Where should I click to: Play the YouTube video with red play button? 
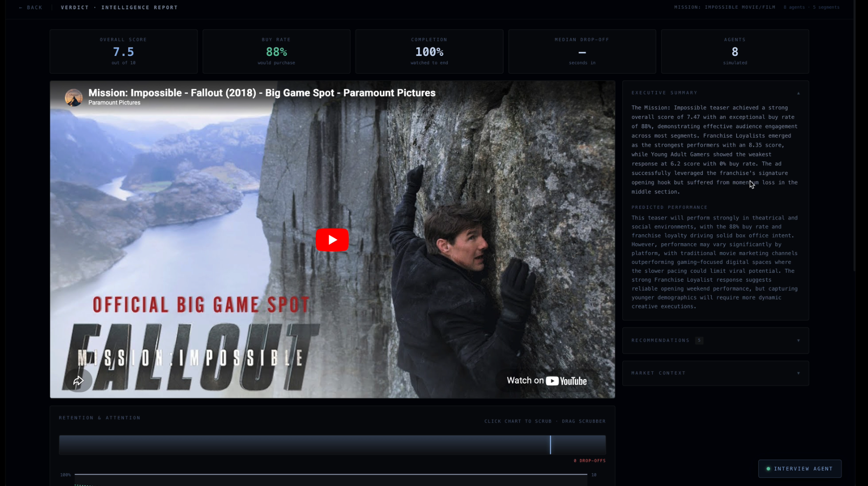(x=332, y=240)
